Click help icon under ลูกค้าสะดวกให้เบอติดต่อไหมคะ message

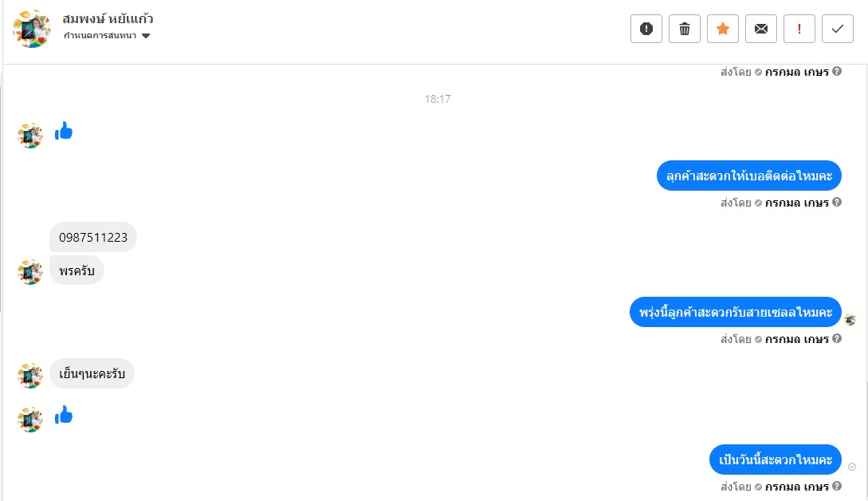[x=837, y=203]
